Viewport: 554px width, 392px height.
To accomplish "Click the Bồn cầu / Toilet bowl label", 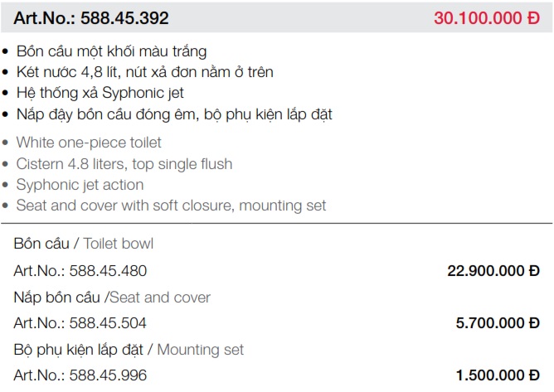I will tap(84, 244).
